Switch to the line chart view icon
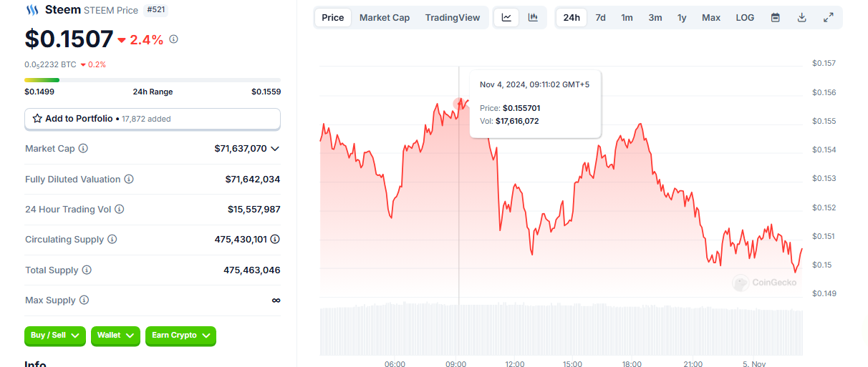This screenshot has height=367, width=868. [506, 17]
